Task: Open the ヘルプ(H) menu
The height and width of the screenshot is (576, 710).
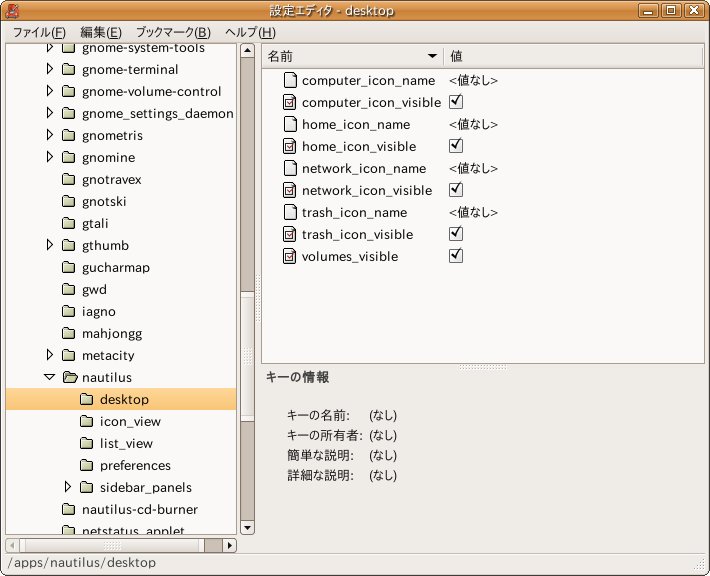Action: tap(250, 32)
